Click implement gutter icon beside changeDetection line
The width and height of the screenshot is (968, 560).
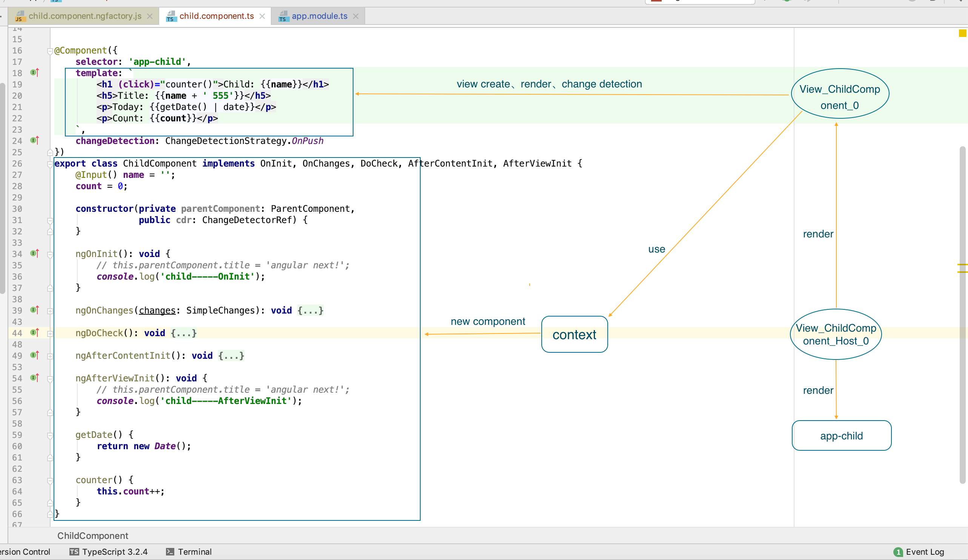[x=35, y=140]
